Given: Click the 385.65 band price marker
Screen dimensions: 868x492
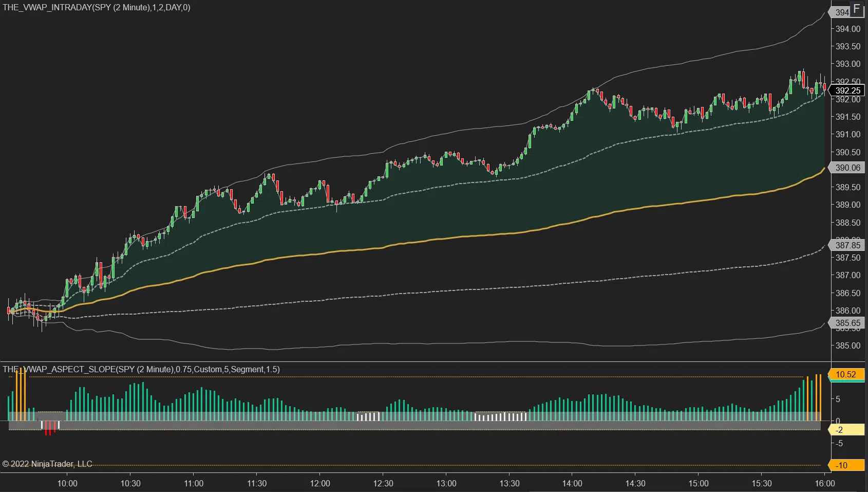Looking at the screenshot, I should 847,323.
